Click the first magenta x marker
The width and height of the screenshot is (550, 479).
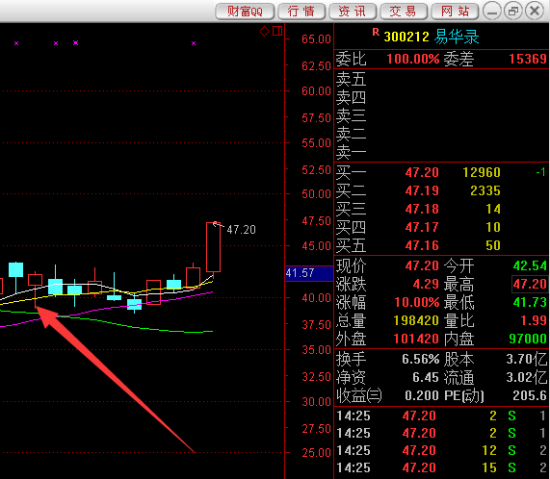(x=16, y=43)
